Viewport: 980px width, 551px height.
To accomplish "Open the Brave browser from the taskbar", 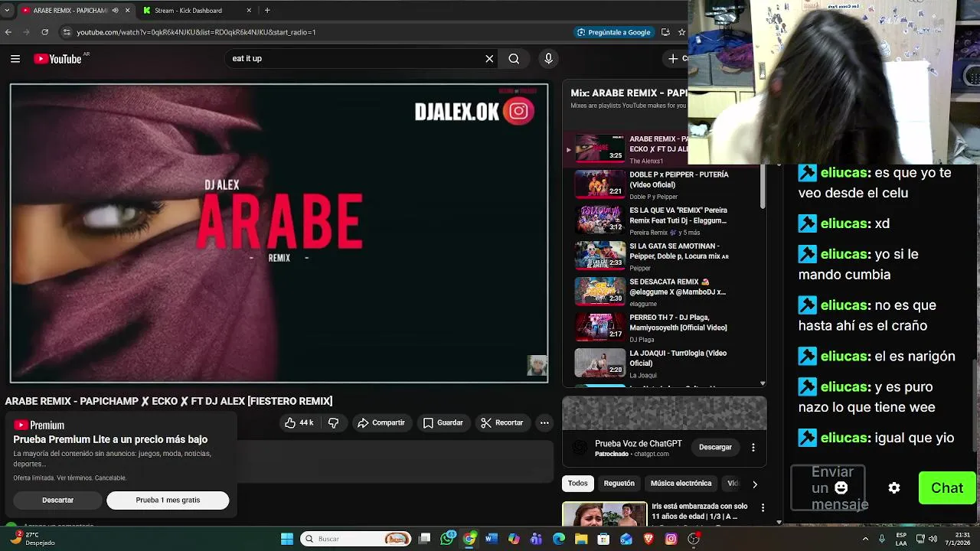I will (x=648, y=539).
